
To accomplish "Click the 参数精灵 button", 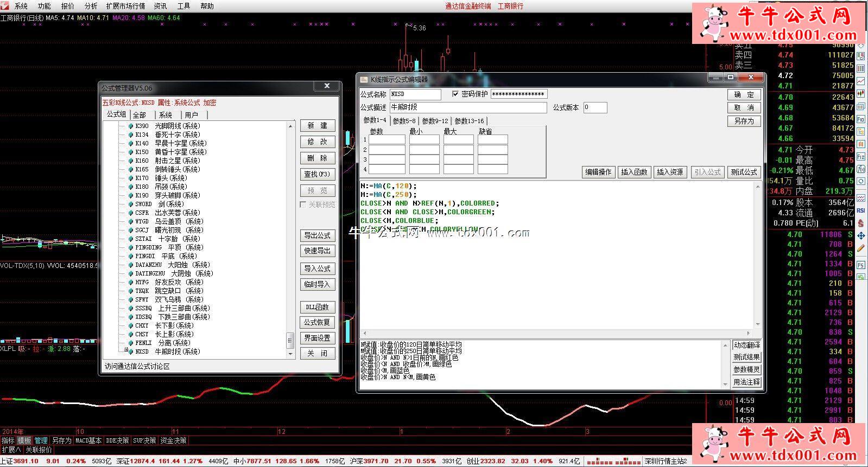I will tap(747, 369).
